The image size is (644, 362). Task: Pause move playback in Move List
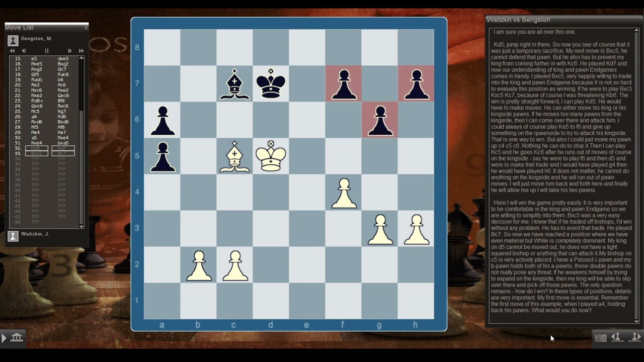coord(47,51)
